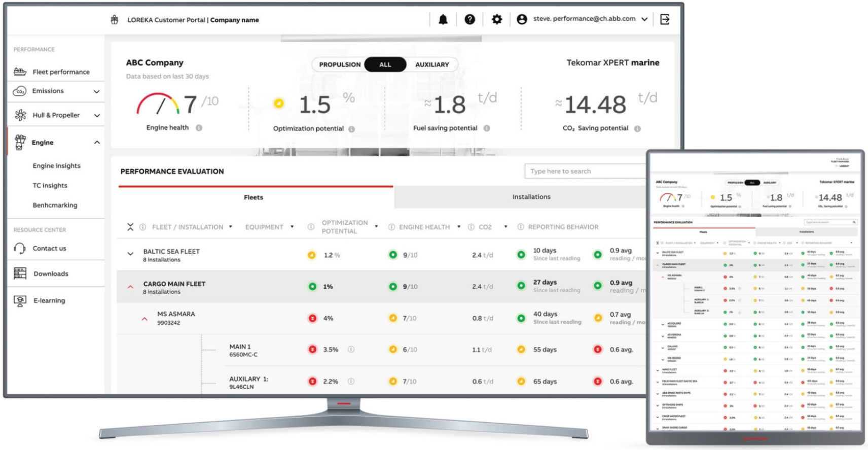This screenshot has width=868, height=450.
Task: Click the LOREKA portal logo icon
Action: [x=115, y=20]
